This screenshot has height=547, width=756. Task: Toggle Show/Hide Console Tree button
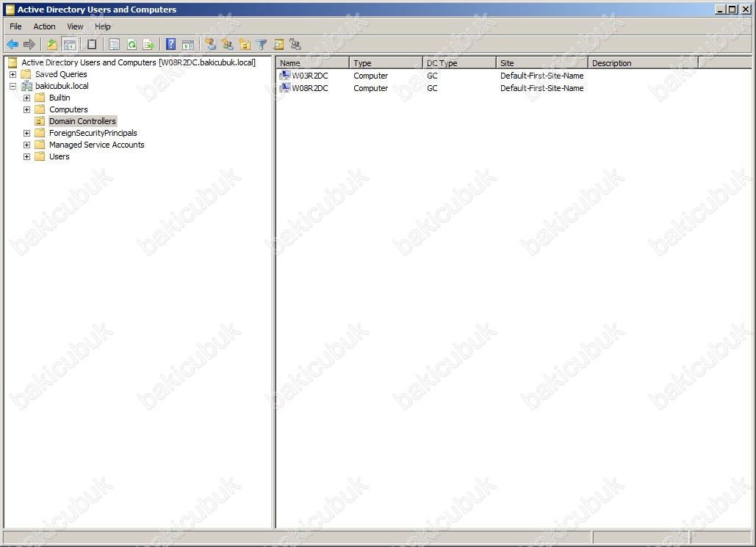click(69, 45)
